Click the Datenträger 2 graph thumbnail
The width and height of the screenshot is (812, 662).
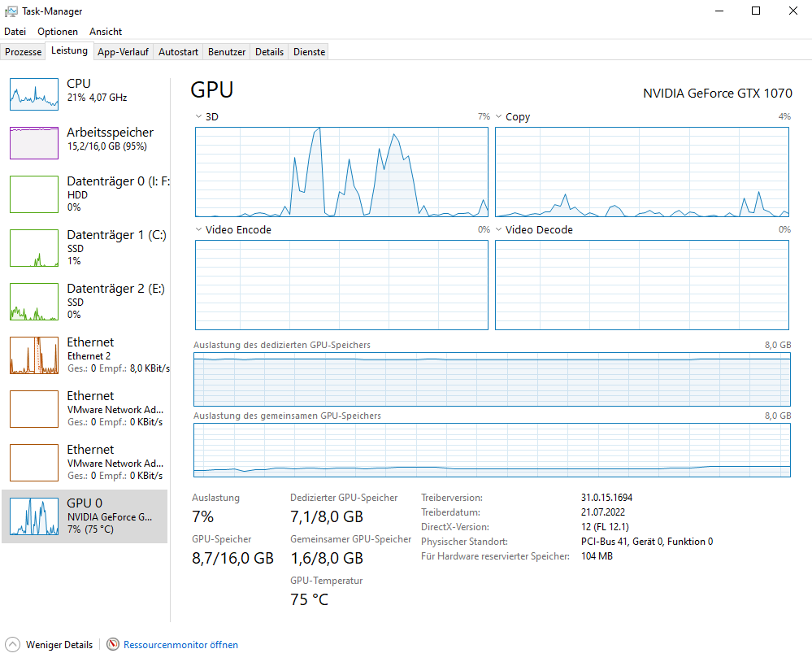coord(34,302)
